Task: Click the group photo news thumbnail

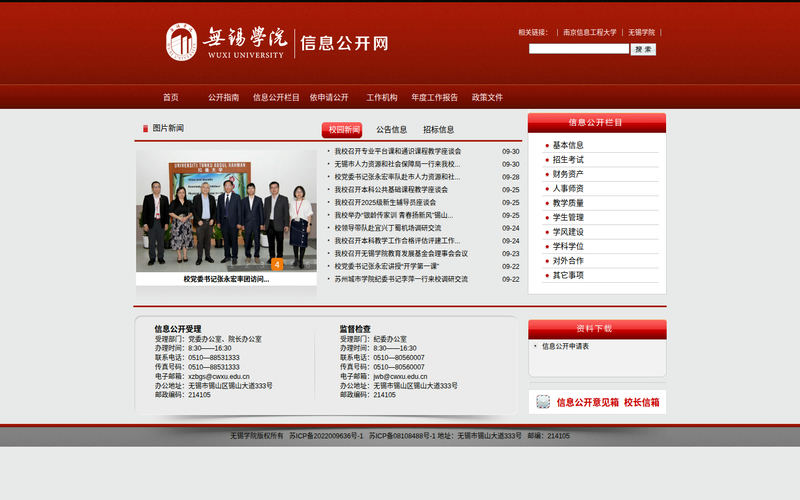Action: 226,211
